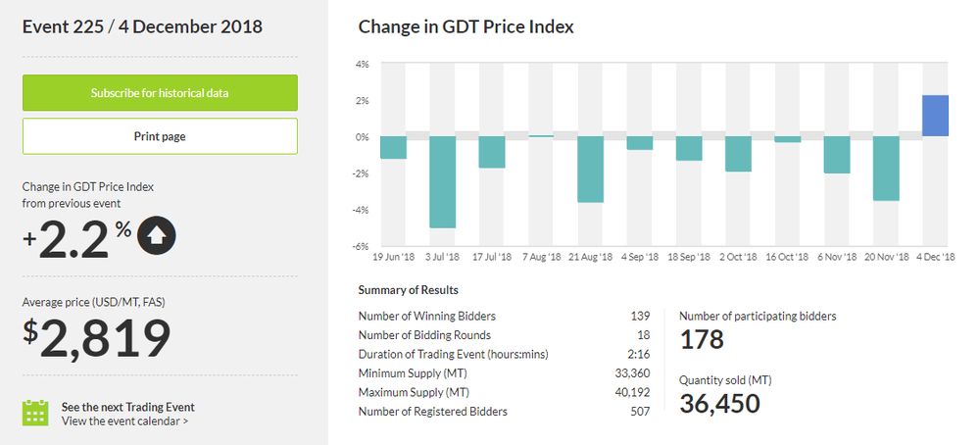Click the 7 Aug '18 axis label

(x=541, y=257)
